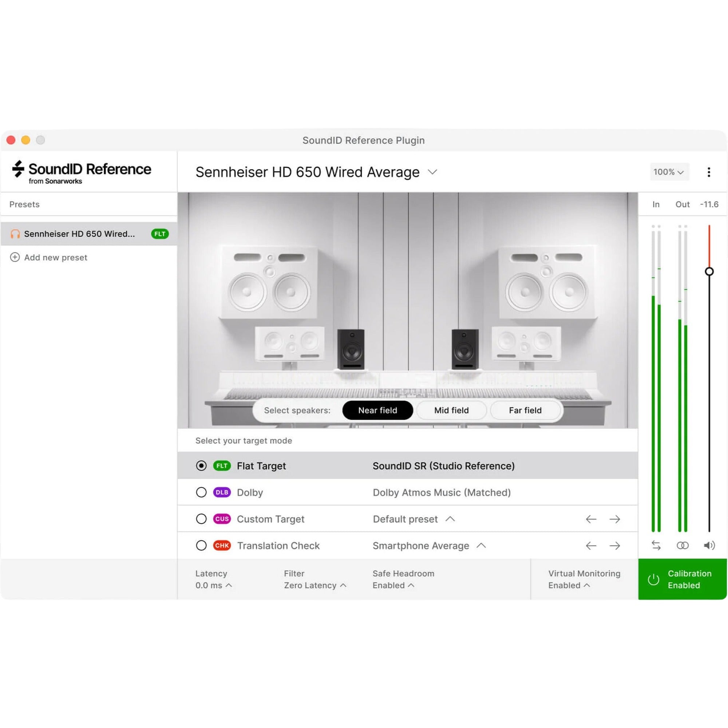
Task: Click Add new preset
Action: pyautogui.click(x=49, y=257)
